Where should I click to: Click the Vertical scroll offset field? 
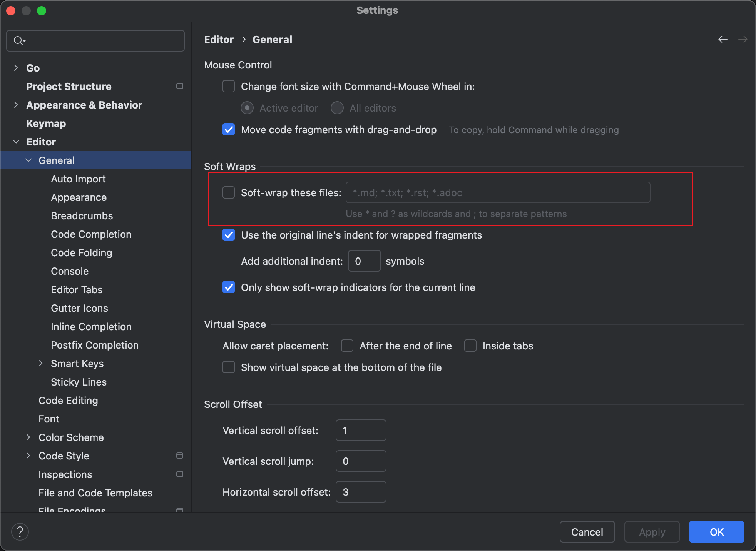pos(361,430)
